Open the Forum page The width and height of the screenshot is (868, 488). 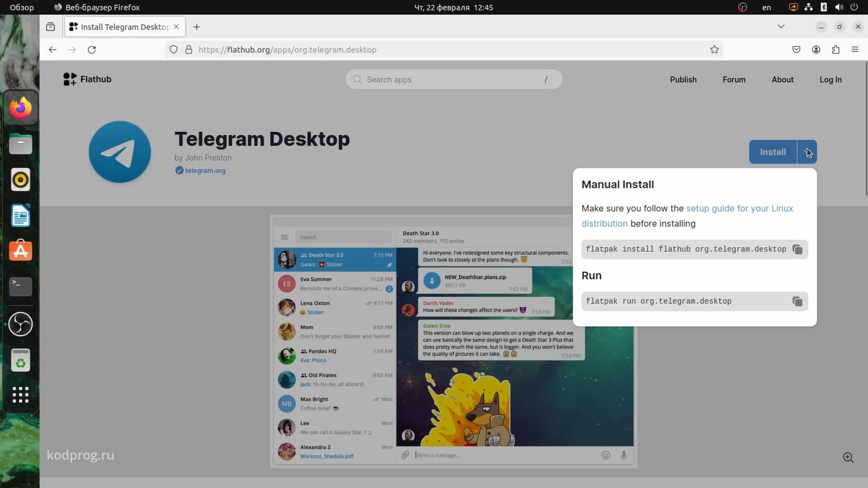click(734, 80)
